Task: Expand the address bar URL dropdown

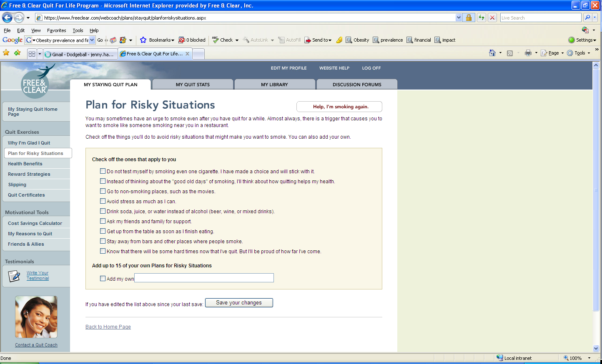Action: tap(459, 17)
